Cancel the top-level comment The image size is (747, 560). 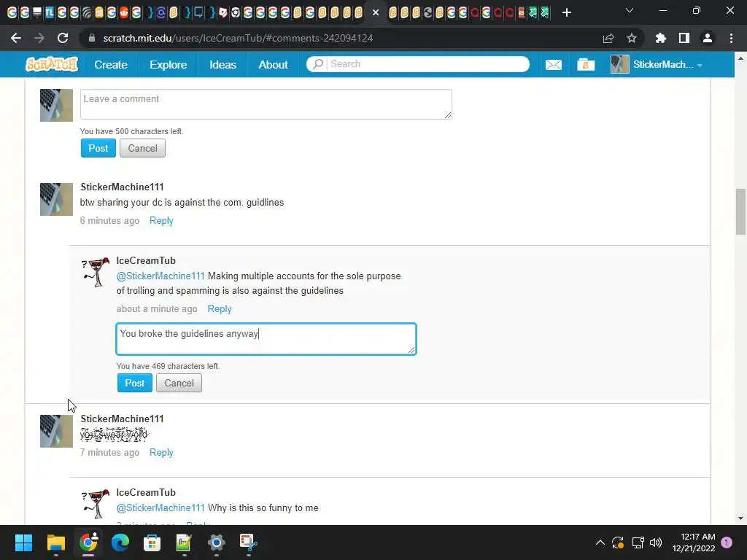pyautogui.click(x=142, y=148)
